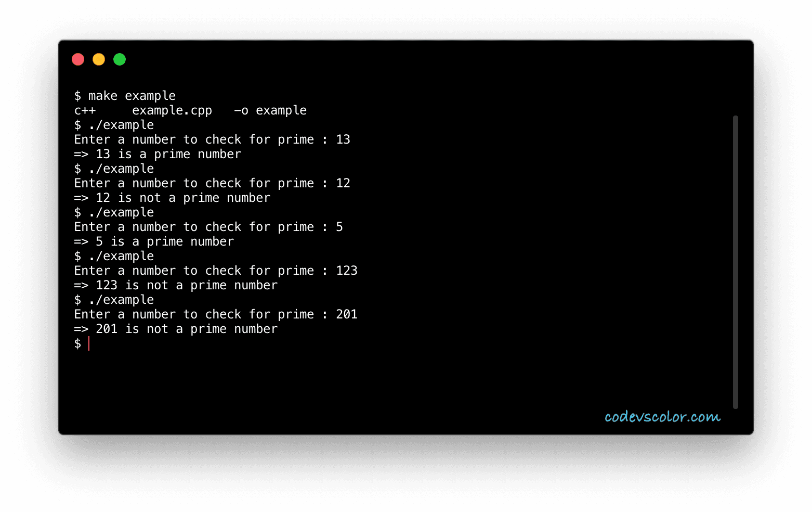Click the 'c++ example.cpp -o example' line

pyautogui.click(x=190, y=110)
